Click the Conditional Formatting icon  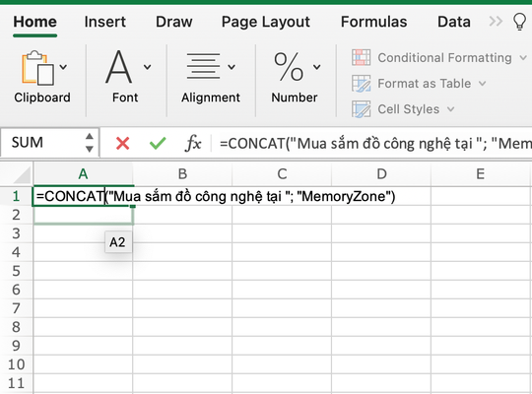(361, 57)
